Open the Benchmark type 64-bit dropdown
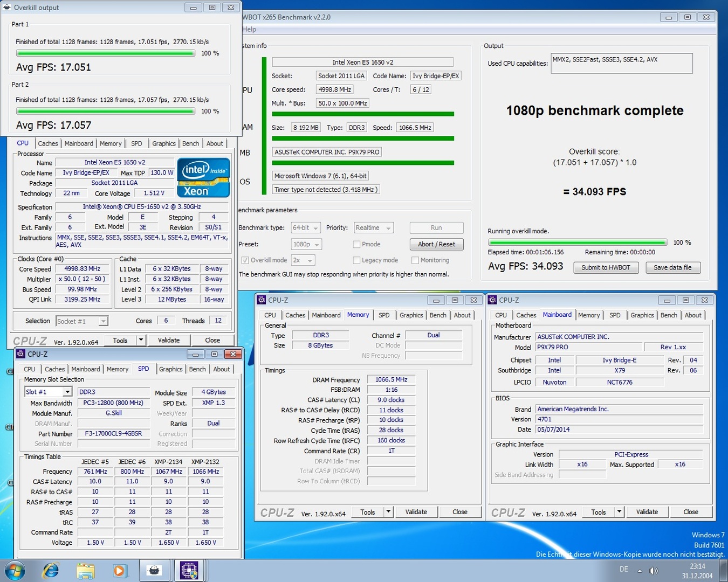728x582 pixels. click(x=306, y=228)
